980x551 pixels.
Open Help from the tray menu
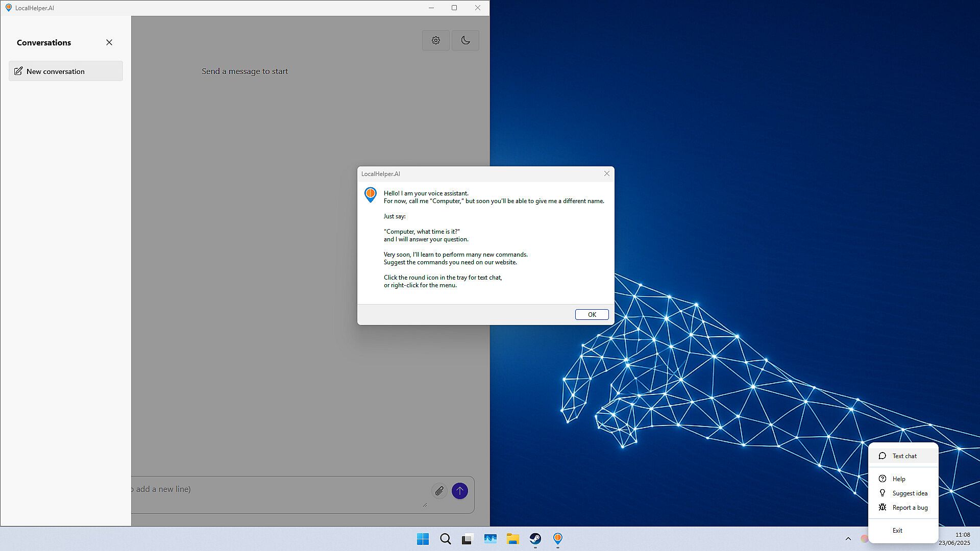click(x=898, y=479)
